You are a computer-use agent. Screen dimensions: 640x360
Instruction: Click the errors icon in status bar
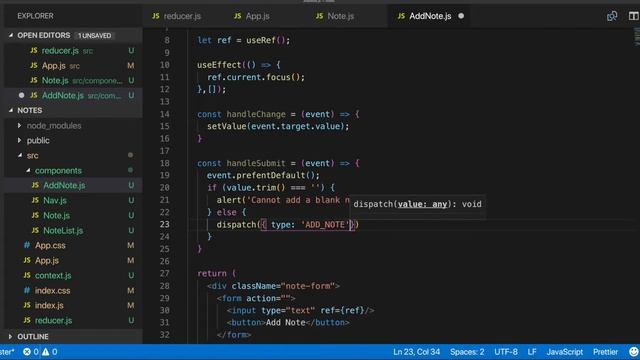tap(27, 352)
